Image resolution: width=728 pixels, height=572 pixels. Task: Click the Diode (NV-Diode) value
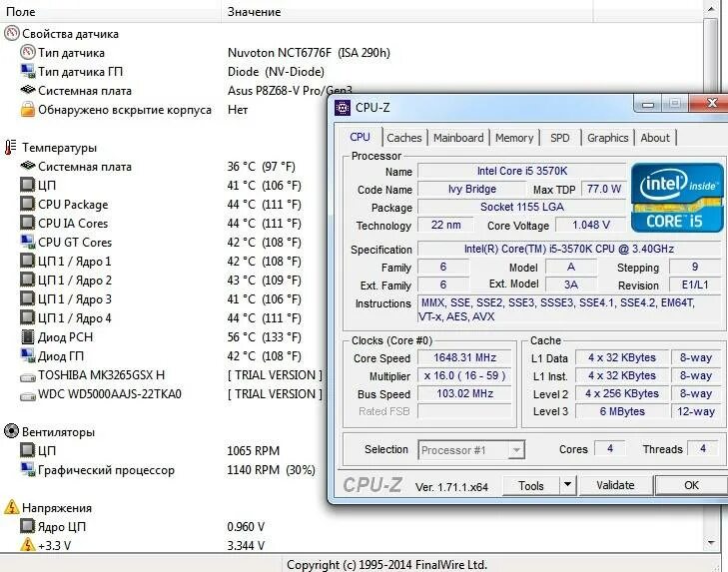(276, 72)
